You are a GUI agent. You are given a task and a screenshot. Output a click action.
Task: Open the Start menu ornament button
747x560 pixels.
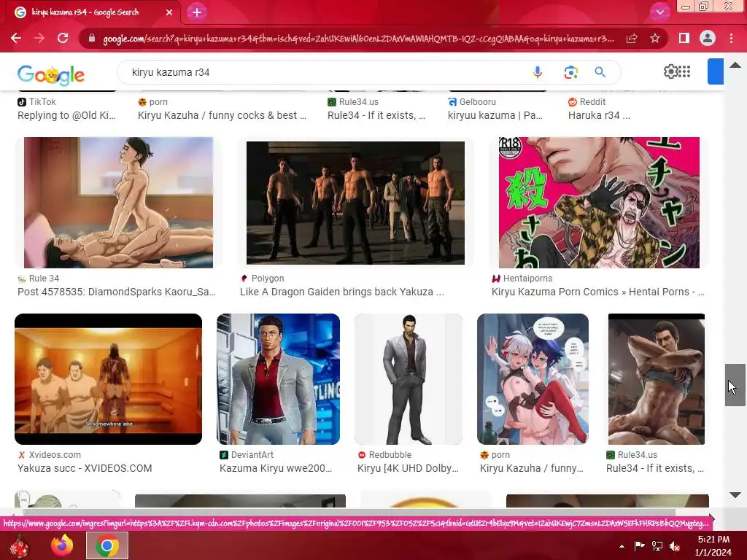pos(19,545)
